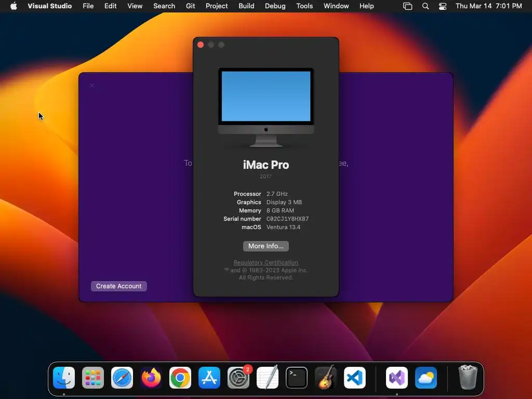The image size is (532, 399).
Task: Click the Create Account button
Action: [119, 286]
